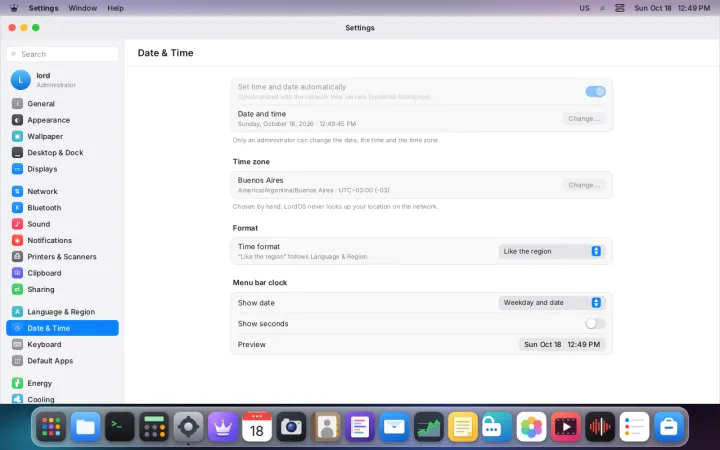
Task: Open Displays settings
Action: click(62, 169)
